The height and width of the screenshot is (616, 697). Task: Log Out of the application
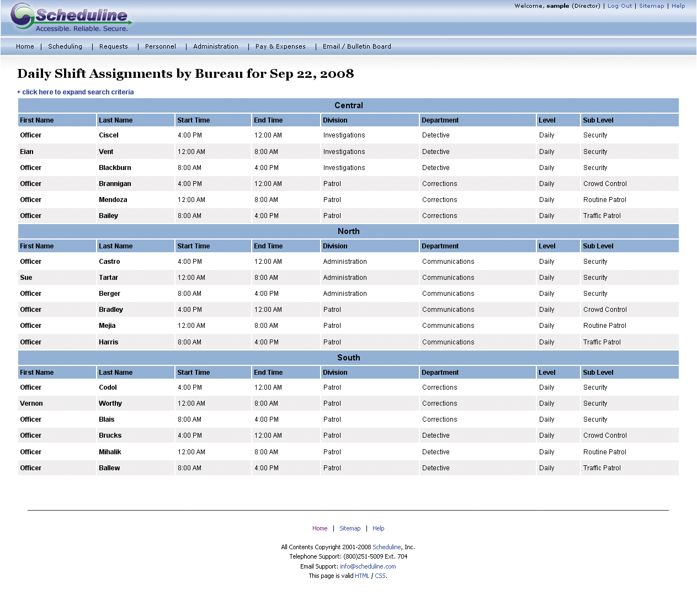tap(619, 6)
